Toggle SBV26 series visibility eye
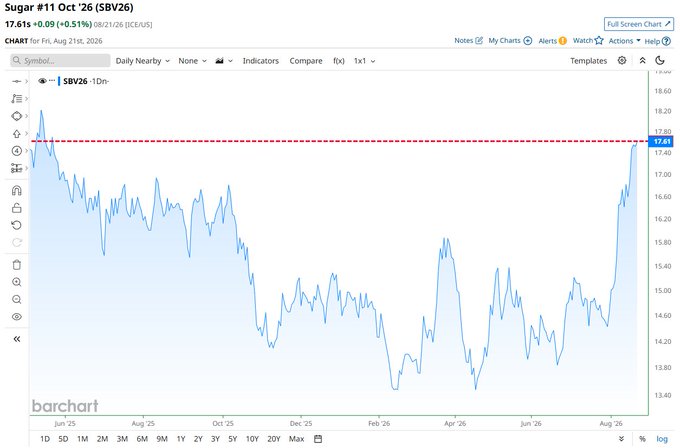This screenshot has width=680, height=448. coord(42,81)
